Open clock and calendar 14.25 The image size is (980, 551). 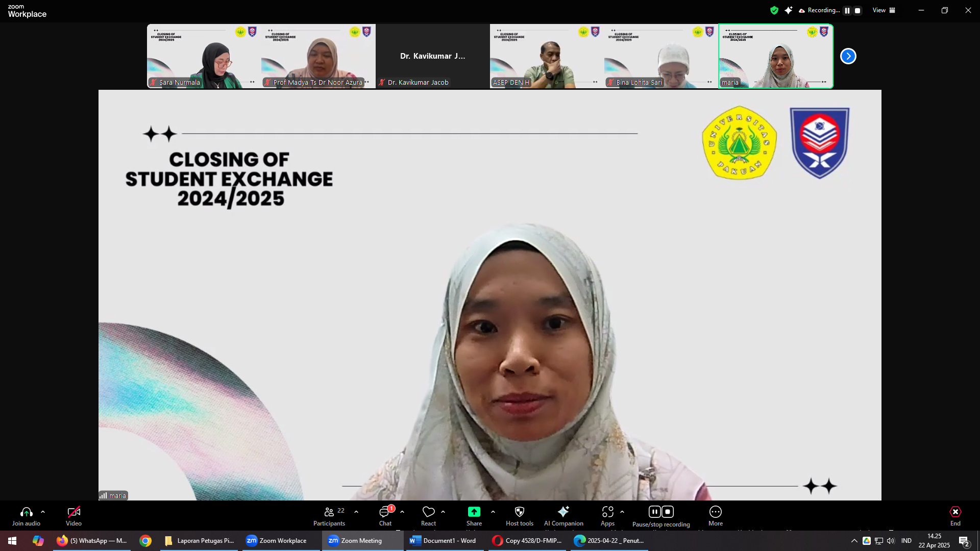tap(934, 541)
